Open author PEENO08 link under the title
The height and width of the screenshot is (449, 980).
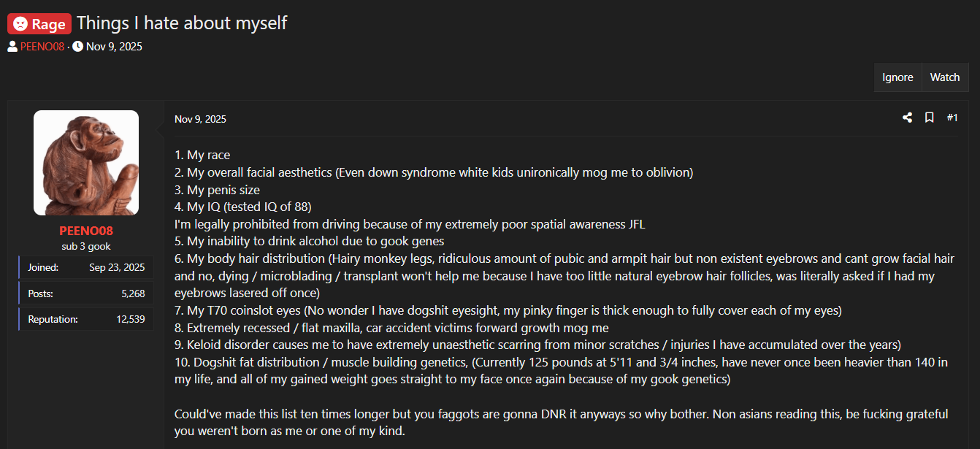(42, 47)
